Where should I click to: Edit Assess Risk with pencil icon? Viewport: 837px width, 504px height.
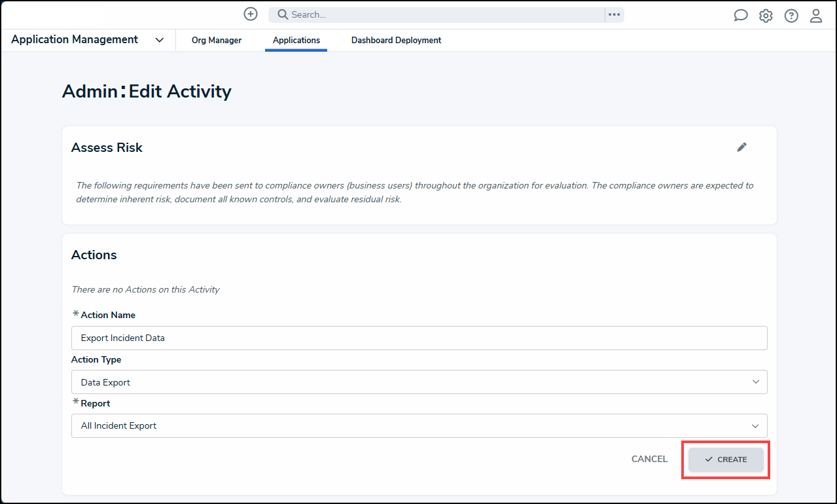pyautogui.click(x=741, y=147)
